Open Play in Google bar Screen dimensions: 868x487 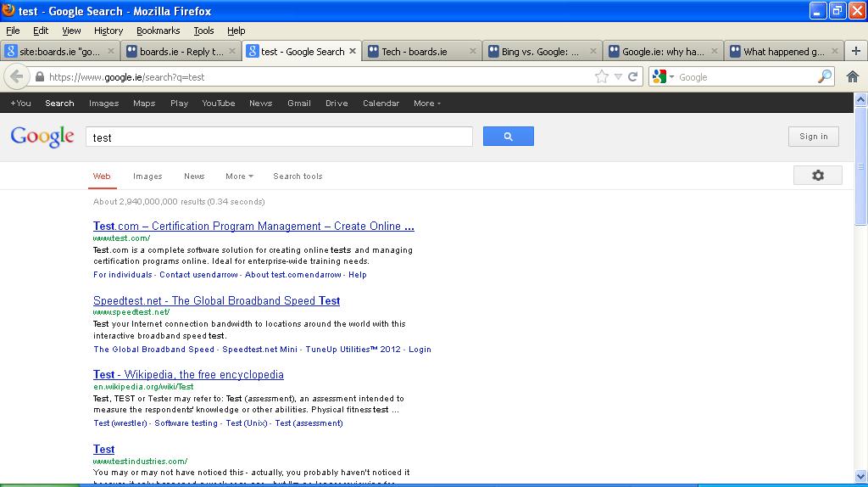pyautogui.click(x=179, y=103)
